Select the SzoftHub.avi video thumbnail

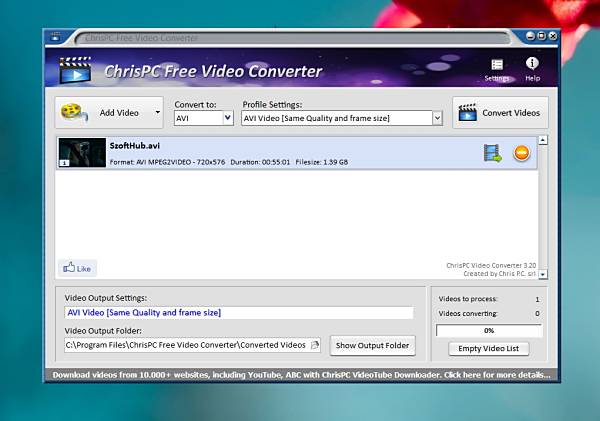coord(82,153)
